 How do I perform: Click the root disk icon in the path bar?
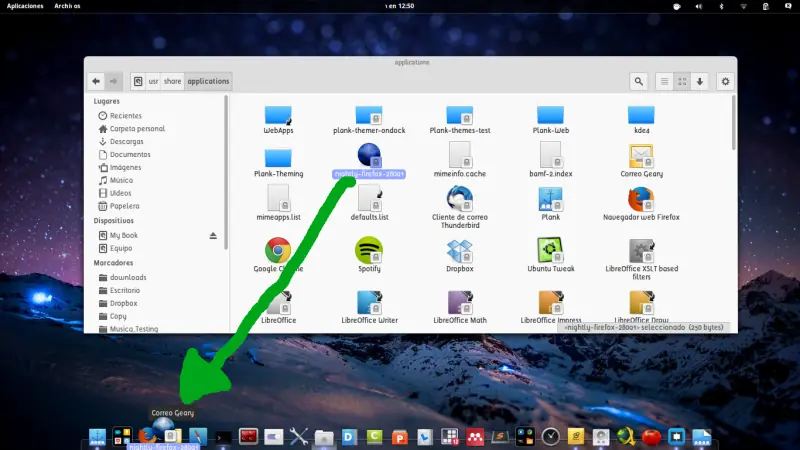[138, 81]
